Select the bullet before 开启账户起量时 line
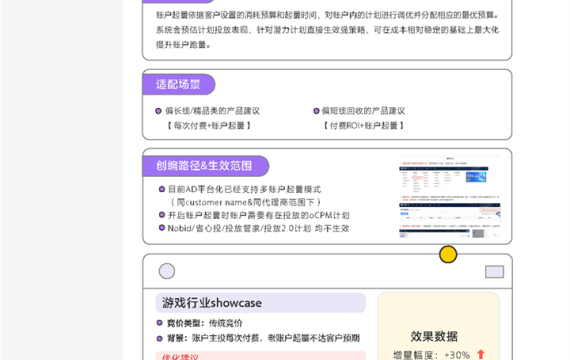 coord(162,215)
